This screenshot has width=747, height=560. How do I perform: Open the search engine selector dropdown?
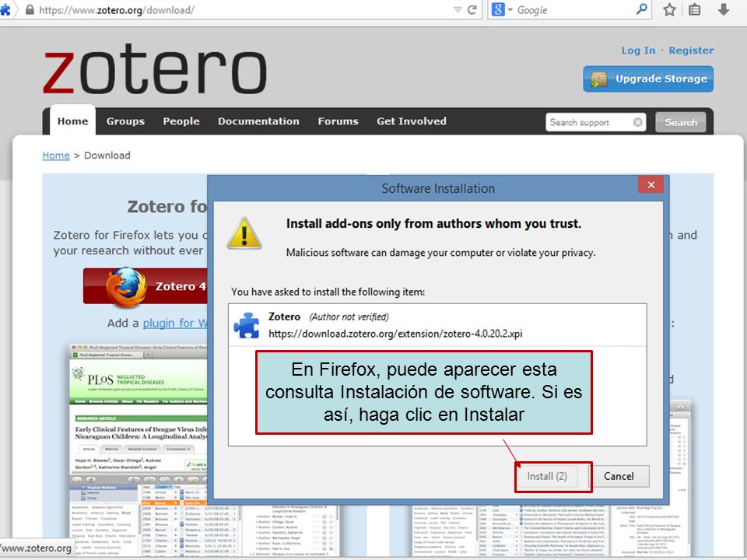[x=502, y=9]
